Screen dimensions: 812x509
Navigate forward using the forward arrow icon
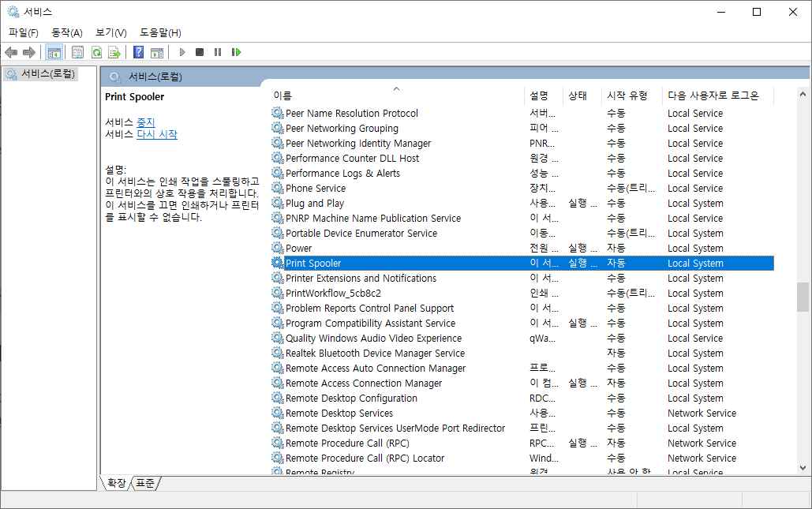(x=28, y=52)
